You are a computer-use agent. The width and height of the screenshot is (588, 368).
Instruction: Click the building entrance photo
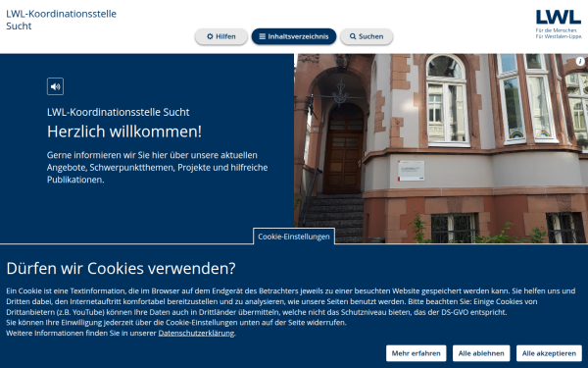(441, 148)
